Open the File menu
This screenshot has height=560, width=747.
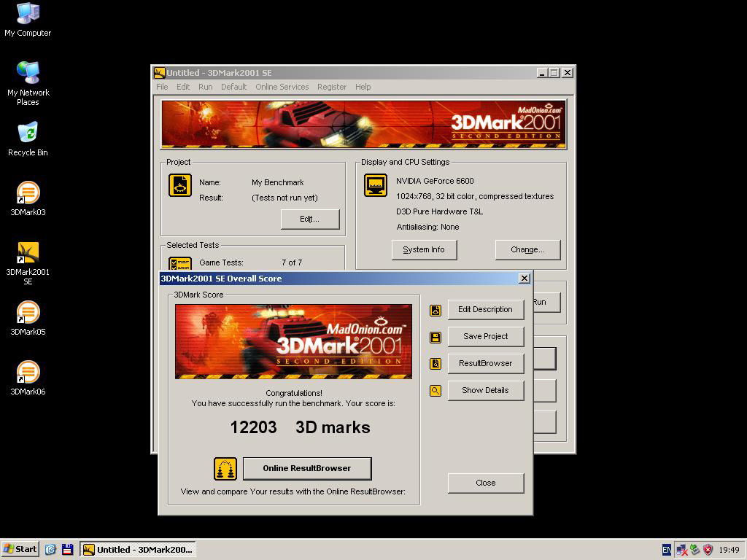point(162,87)
